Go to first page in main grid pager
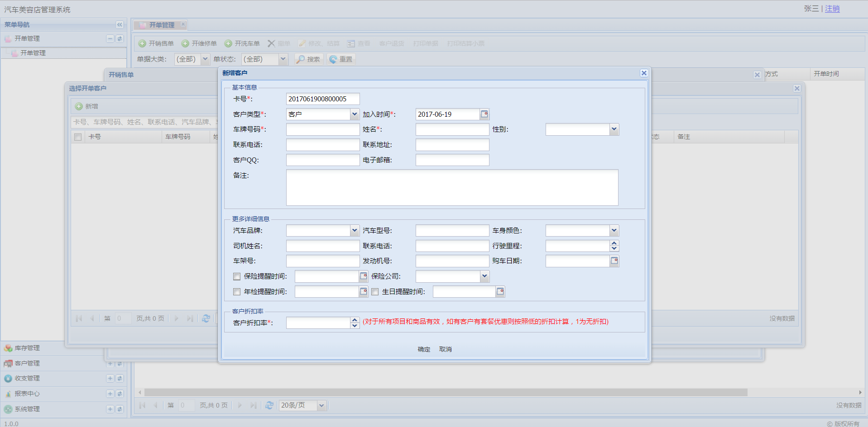The image size is (868, 427). (x=143, y=405)
